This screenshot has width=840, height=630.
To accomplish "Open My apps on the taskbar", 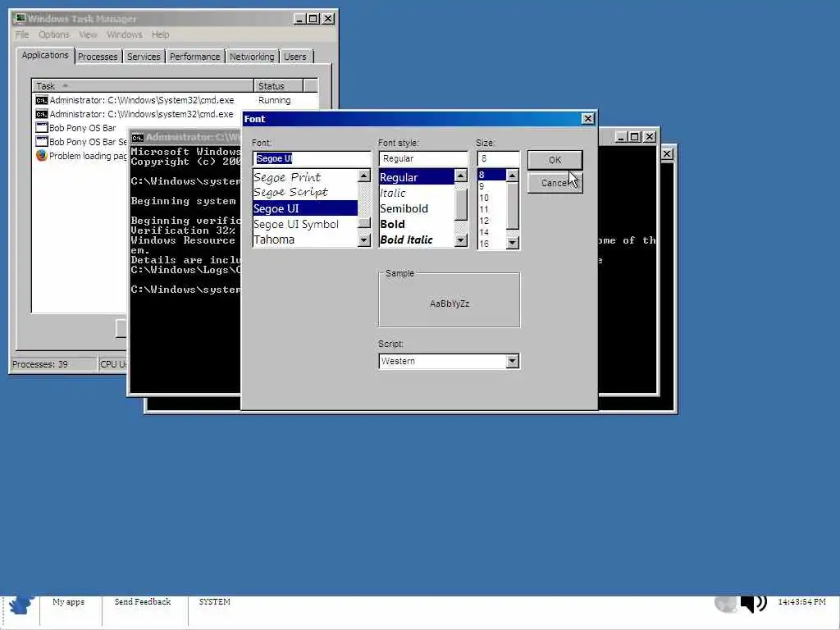I will (69, 601).
